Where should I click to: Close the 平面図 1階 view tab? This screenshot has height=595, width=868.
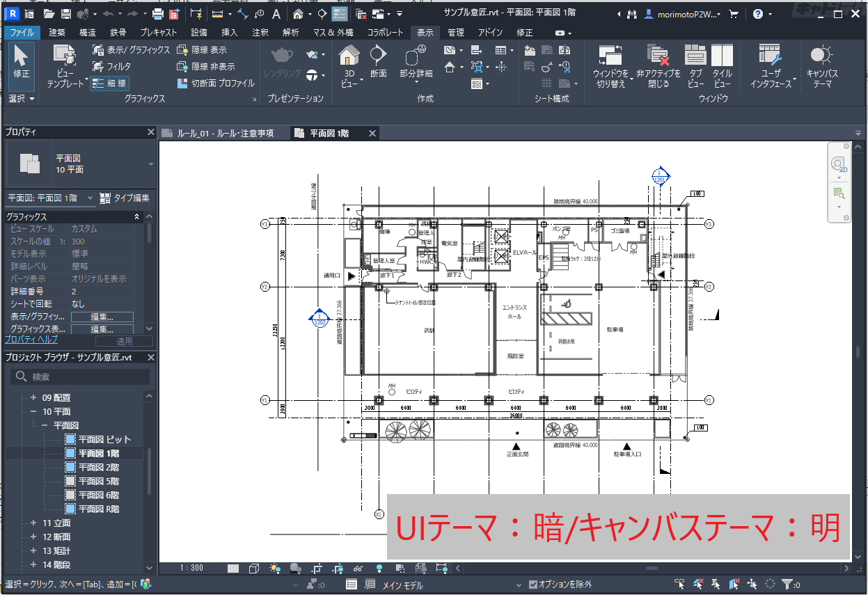pyautogui.click(x=372, y=133)
